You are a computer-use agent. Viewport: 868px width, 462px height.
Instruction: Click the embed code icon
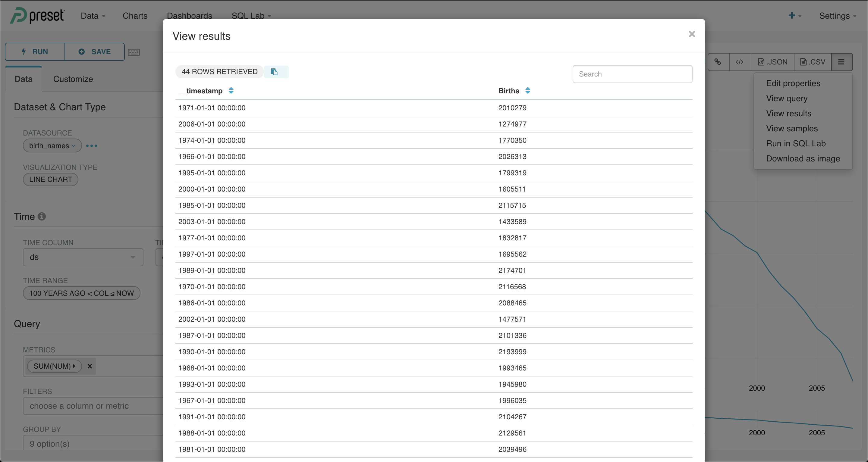740,62
